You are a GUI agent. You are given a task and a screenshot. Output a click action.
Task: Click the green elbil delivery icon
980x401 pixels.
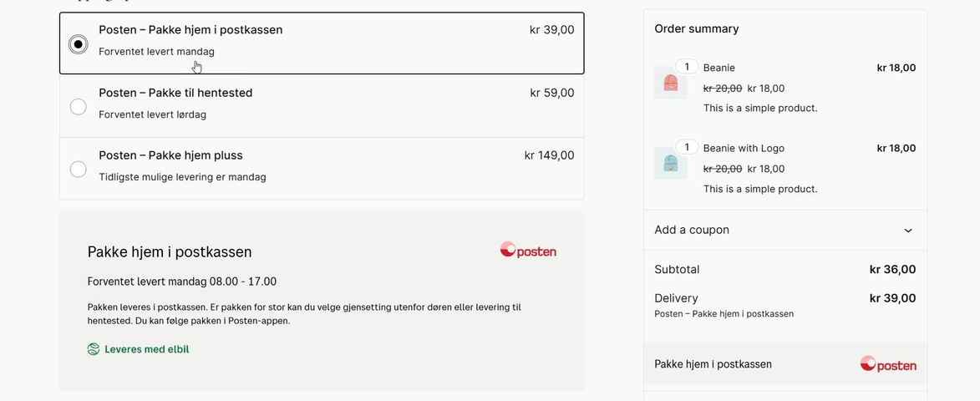(x=93, y=349)
